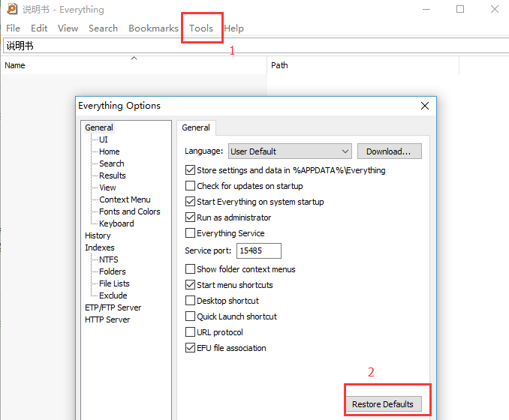Toggle Everything Service checkbox
The image size is (509, 420).
tap(190, 233)
